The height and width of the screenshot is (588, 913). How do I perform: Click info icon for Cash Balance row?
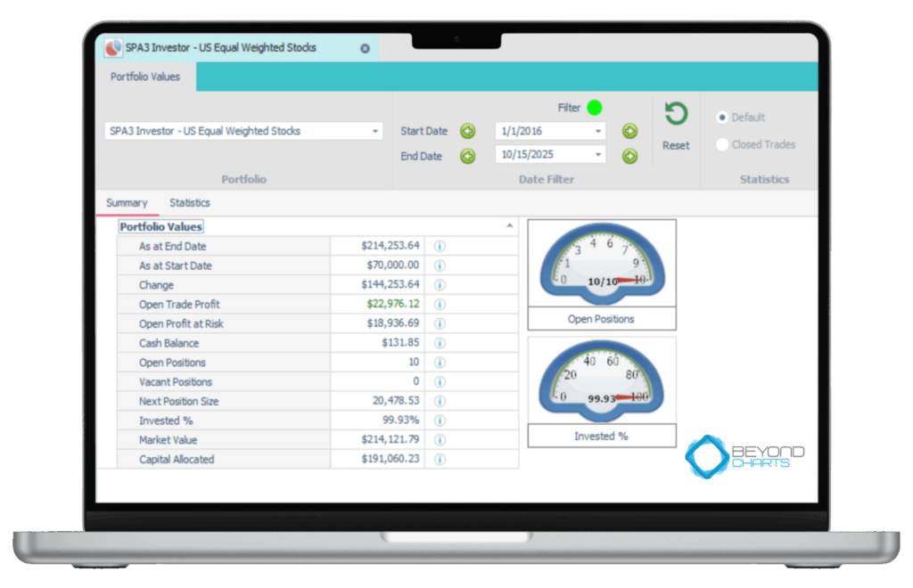pos(440,344)
